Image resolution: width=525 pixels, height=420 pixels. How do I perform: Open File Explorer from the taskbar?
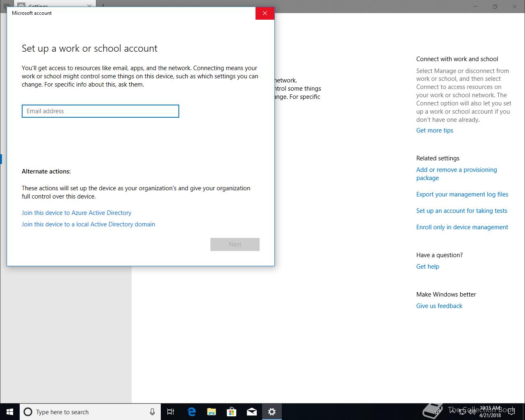click(211, 412)
